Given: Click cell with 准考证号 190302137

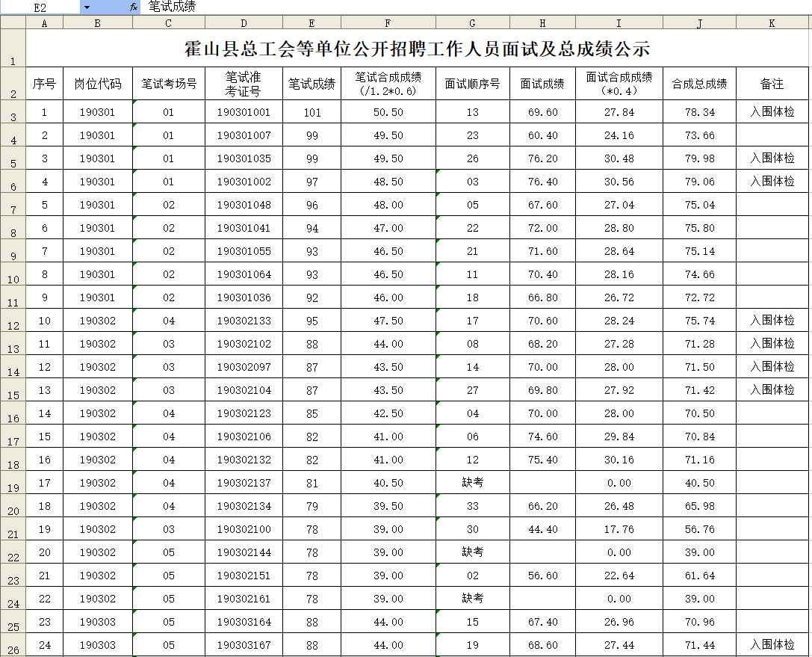Looking at the screenshot, I should pyautogui.click(x=244, y=482).
